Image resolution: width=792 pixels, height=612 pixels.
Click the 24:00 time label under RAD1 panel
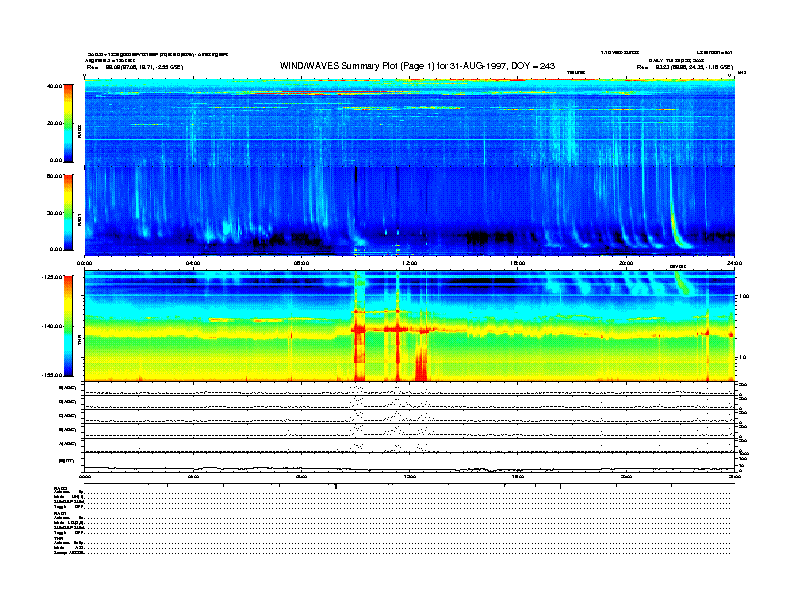[734, 263]
